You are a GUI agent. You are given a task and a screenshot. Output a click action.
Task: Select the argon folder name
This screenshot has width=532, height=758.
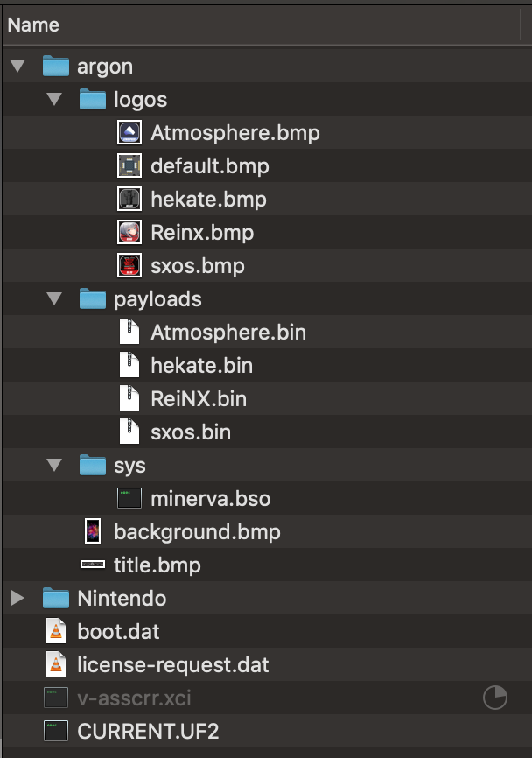pyautogui.click(x=105, y=67)
